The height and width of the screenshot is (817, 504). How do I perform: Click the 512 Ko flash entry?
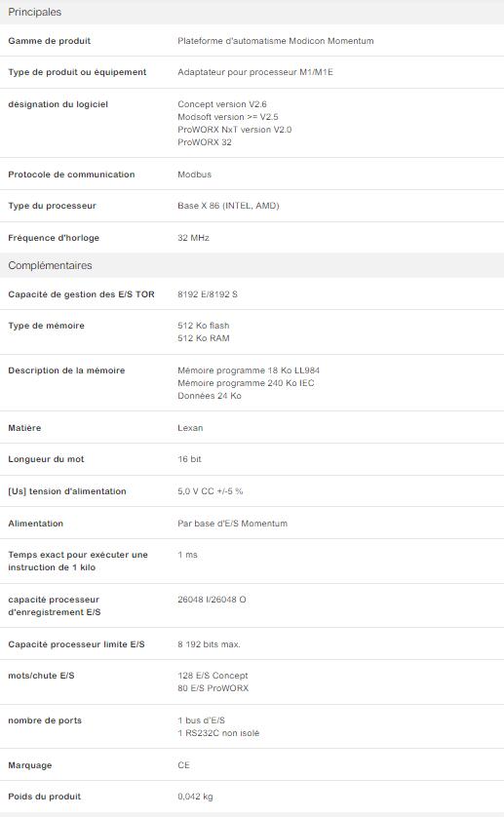click(x=204, y=326)
